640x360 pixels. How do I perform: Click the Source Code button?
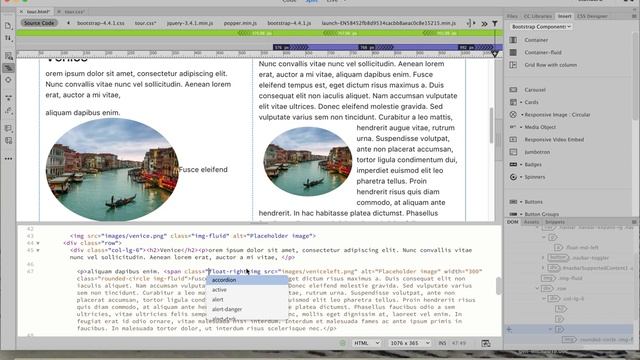click(39, 23)
